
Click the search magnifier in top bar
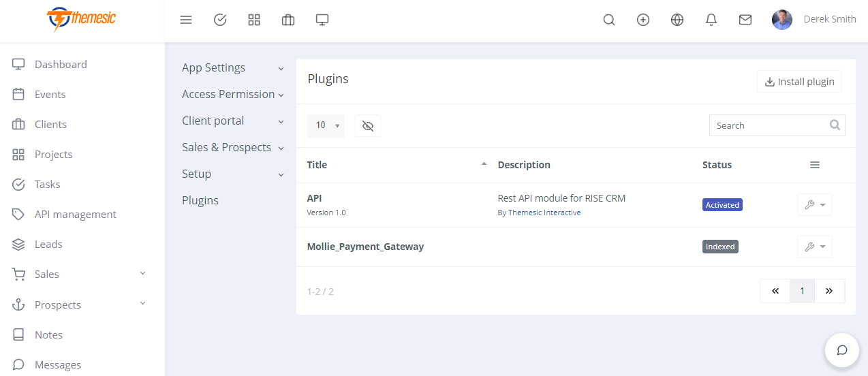(609, 20)
